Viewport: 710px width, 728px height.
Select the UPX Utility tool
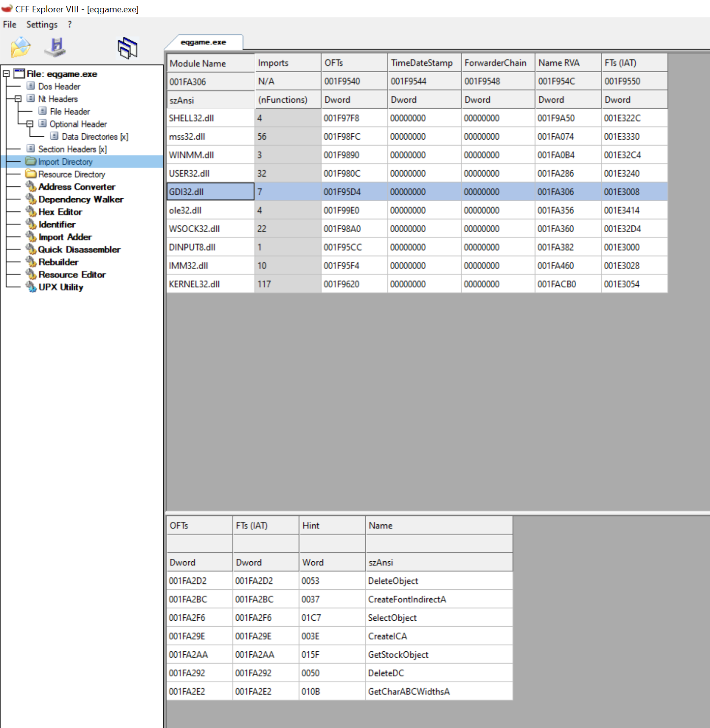pyautogui.click(x=60, y=287)
